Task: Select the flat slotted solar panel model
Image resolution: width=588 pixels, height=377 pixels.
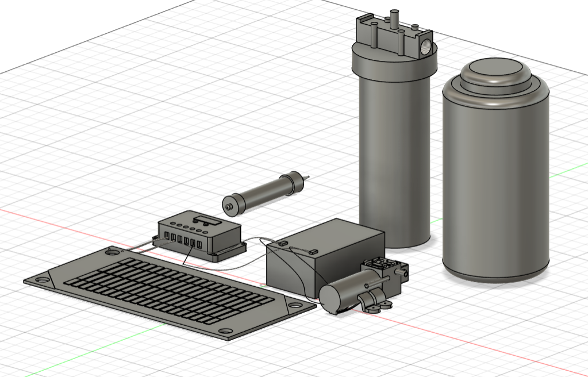Action: point(170,293)
